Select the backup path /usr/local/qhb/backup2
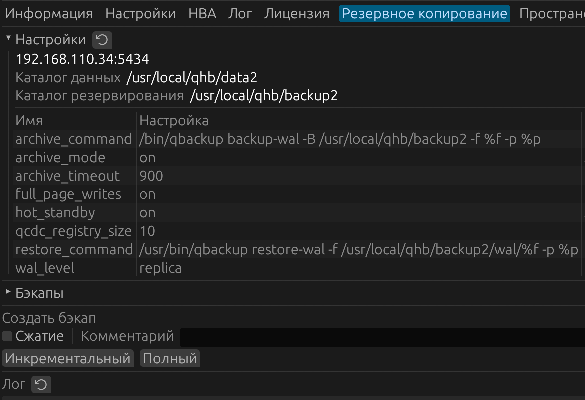Viewport: 585px width, 400px height. pyautogui.click(x=264, y=96)
